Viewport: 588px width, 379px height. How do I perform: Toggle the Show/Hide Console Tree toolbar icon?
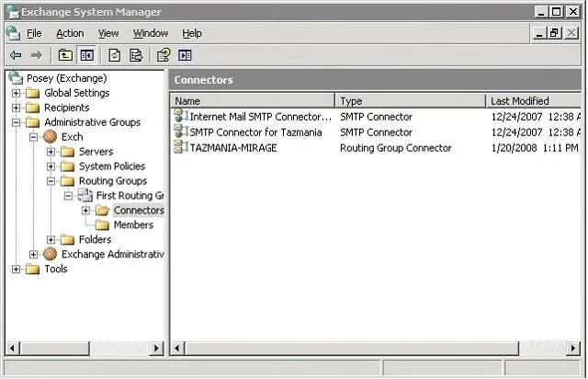[x=86, y=55]
